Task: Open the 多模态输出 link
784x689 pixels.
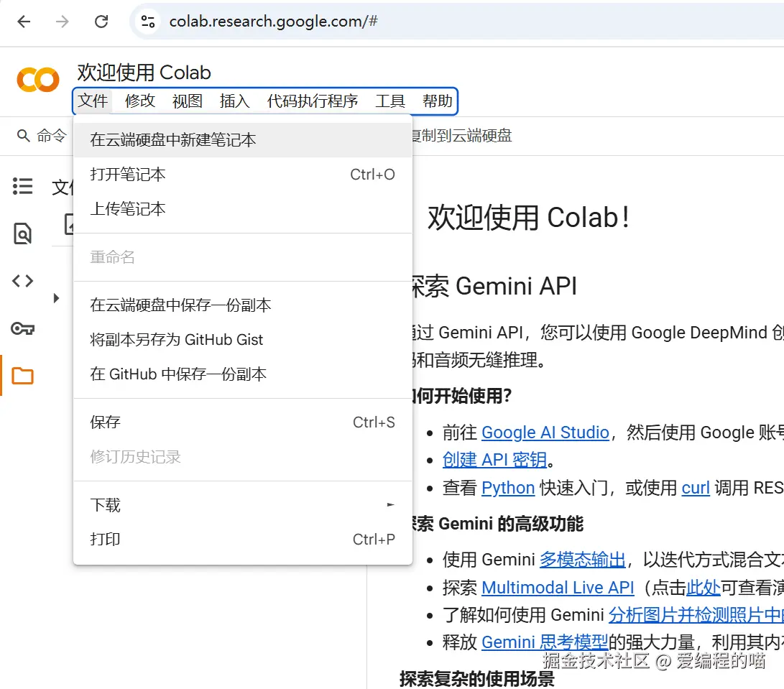Action: point(583,560)
